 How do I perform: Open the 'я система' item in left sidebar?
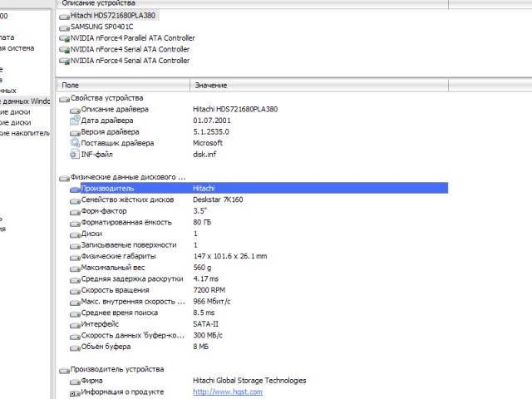tap(17, 48)
